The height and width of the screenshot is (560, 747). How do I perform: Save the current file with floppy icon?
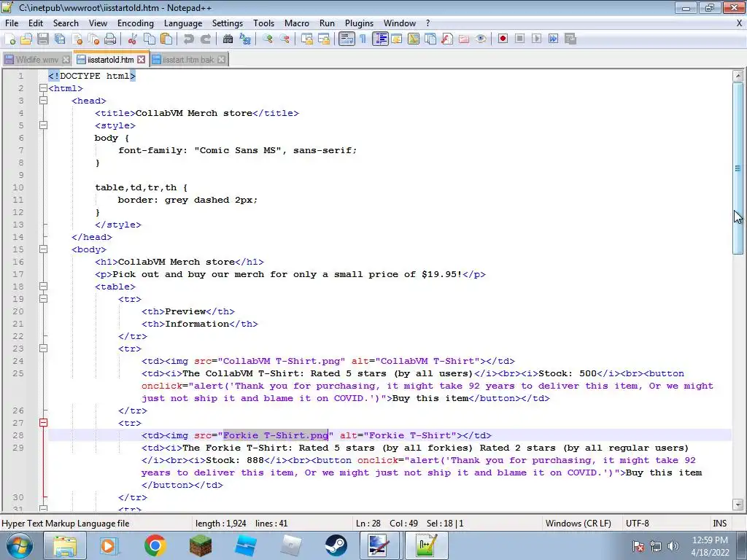43,39
